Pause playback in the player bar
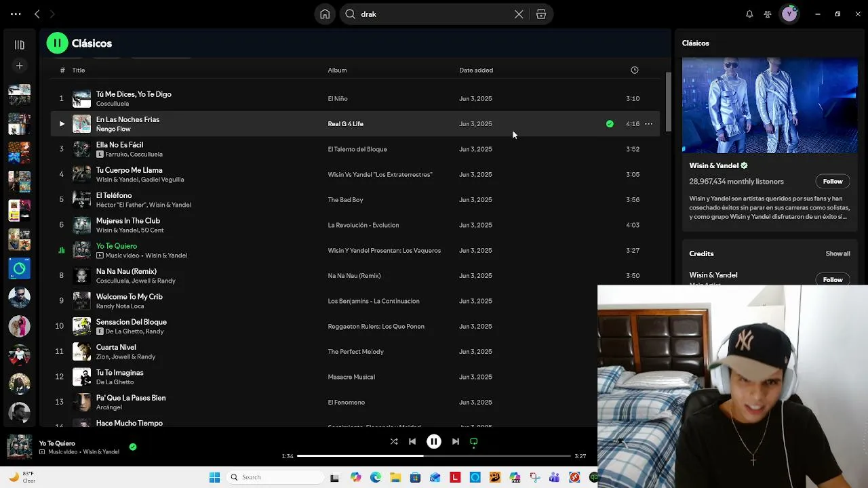The width and height of the screenshot is (868, 488). point(434,442)
